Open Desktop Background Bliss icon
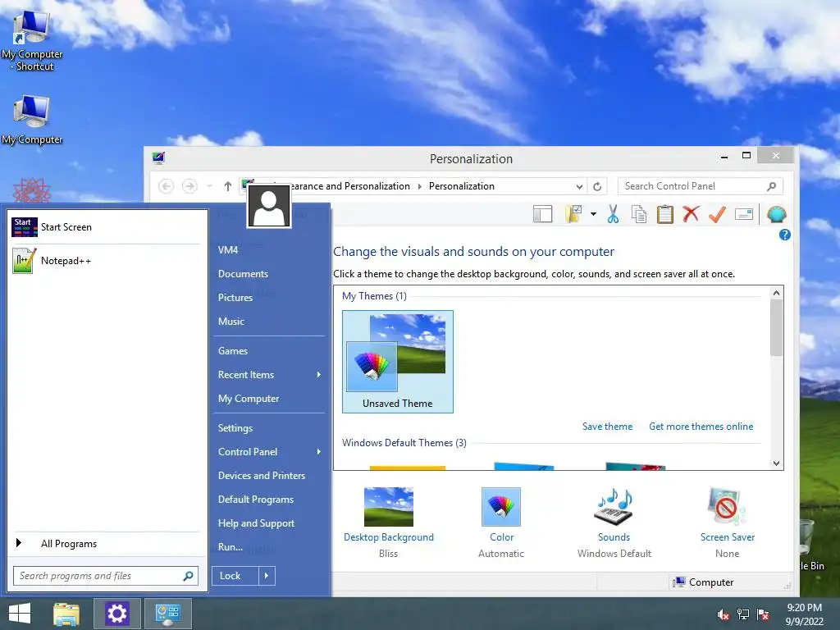 (388, 507)
